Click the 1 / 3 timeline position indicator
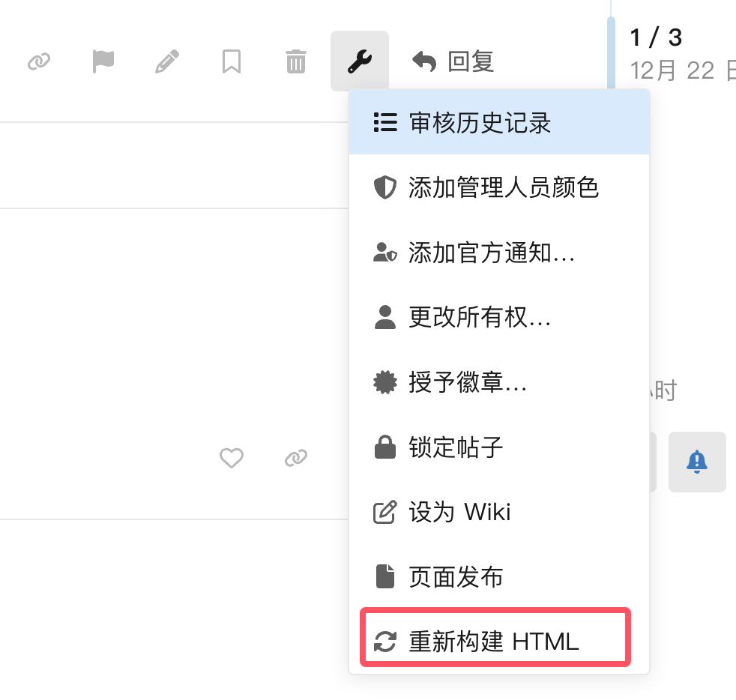 pyautogui.click(x=656, y=37)
